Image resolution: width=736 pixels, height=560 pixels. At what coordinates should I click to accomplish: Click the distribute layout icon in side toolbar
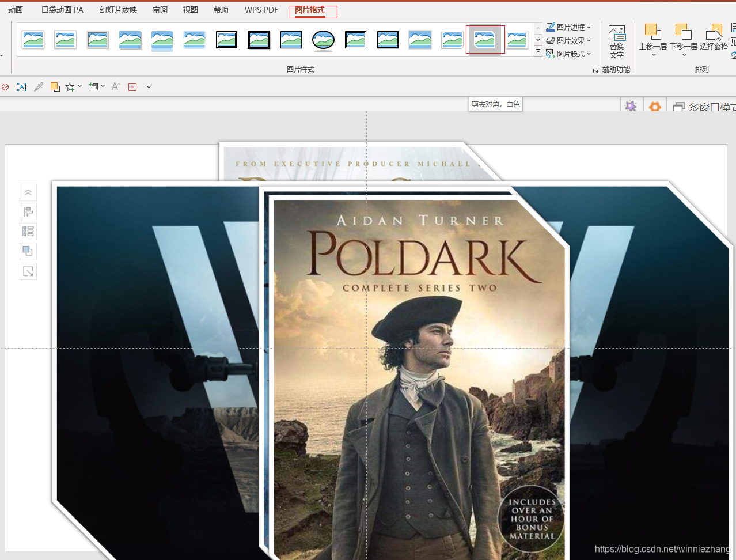pyautogui.click(x=28, y=232)
